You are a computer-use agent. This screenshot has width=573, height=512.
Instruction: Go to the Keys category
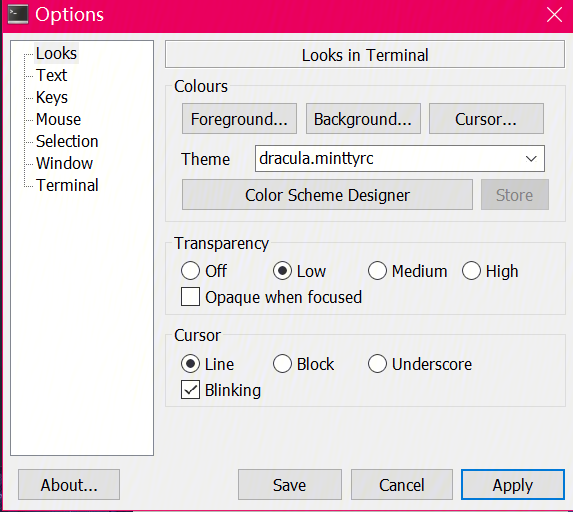52,97
